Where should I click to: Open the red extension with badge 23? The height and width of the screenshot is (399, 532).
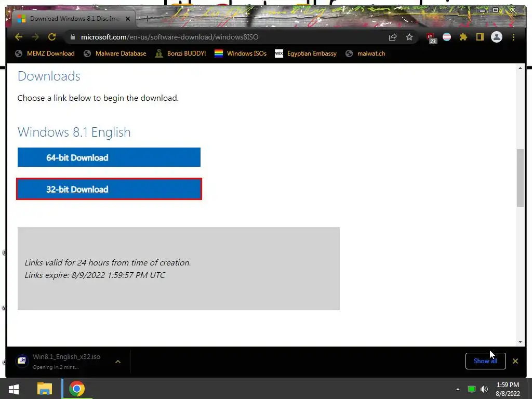[431, 37]
